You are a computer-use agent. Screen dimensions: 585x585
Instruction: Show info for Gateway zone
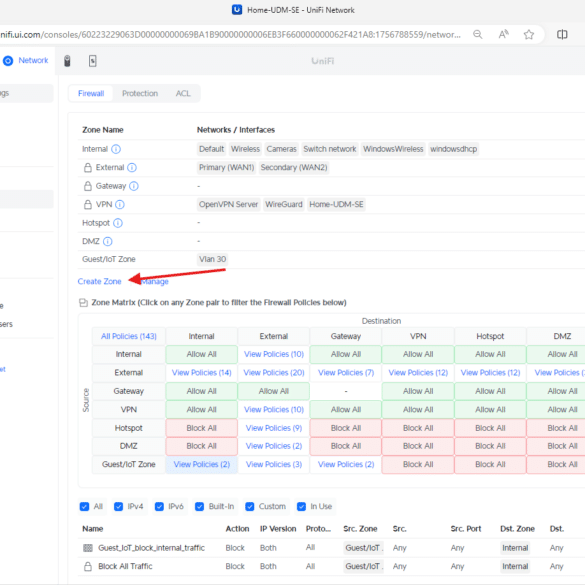coord(134,186)
